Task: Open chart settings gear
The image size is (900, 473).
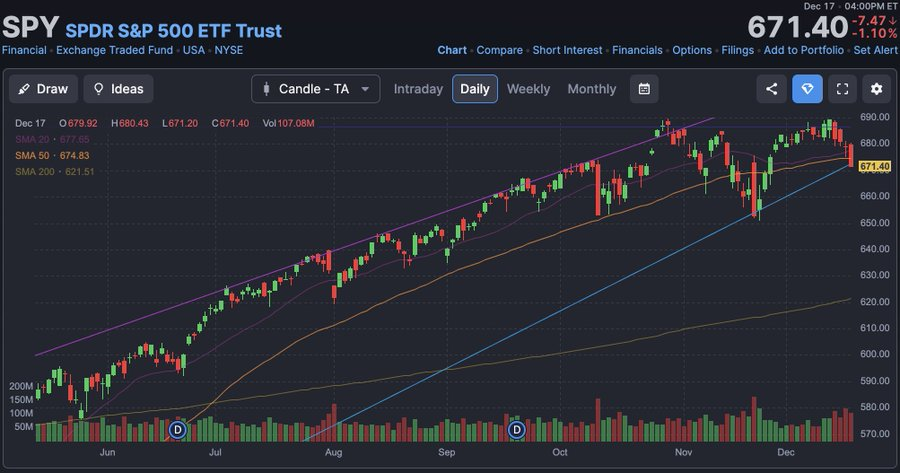Action: [x=877, y=89]
